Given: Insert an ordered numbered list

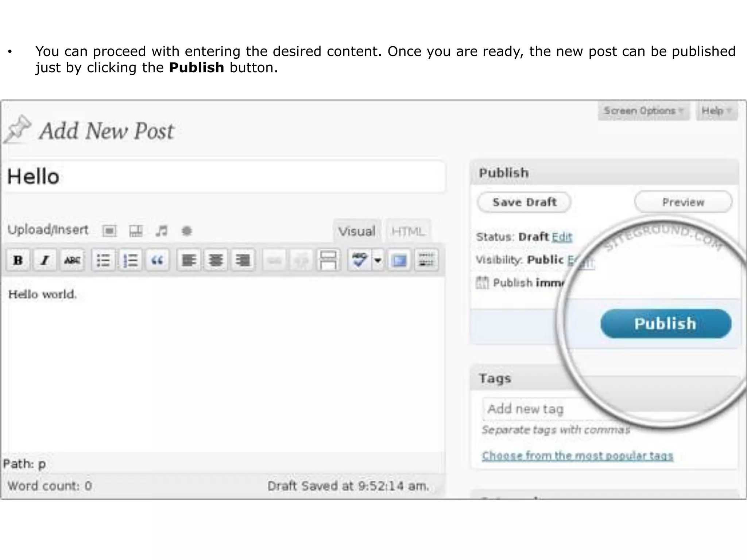Looking at the screenshot, I should tap(130, 260).
